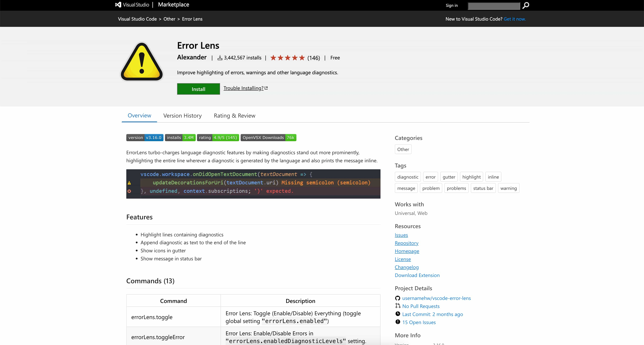Open the Repository link
644x345 pixels.
coord(406,243)
